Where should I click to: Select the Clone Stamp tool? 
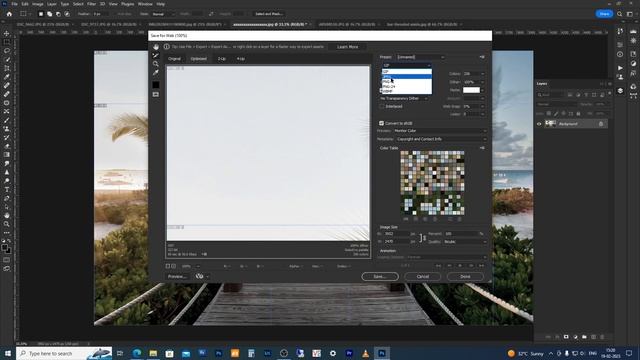pyautogui.click(x=7, y=129)
